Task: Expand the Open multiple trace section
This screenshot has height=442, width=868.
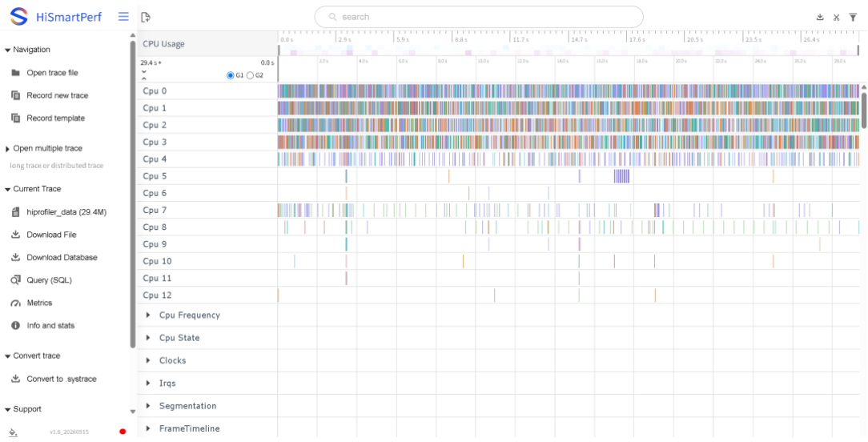Action: point(8,148)
